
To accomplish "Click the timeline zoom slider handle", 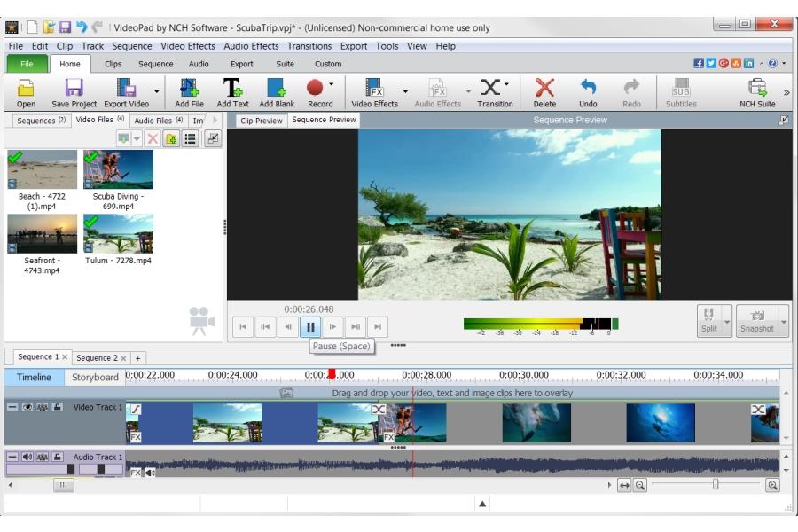I will [716, 485].
